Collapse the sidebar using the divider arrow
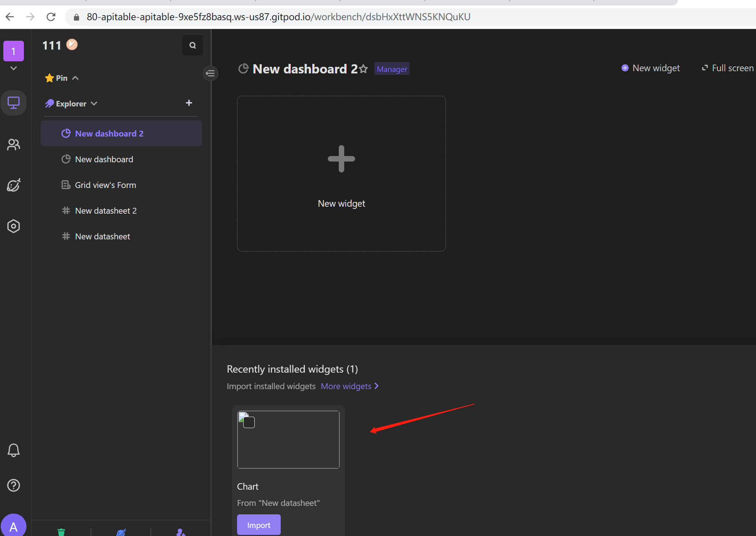 [x=210, y=73]
